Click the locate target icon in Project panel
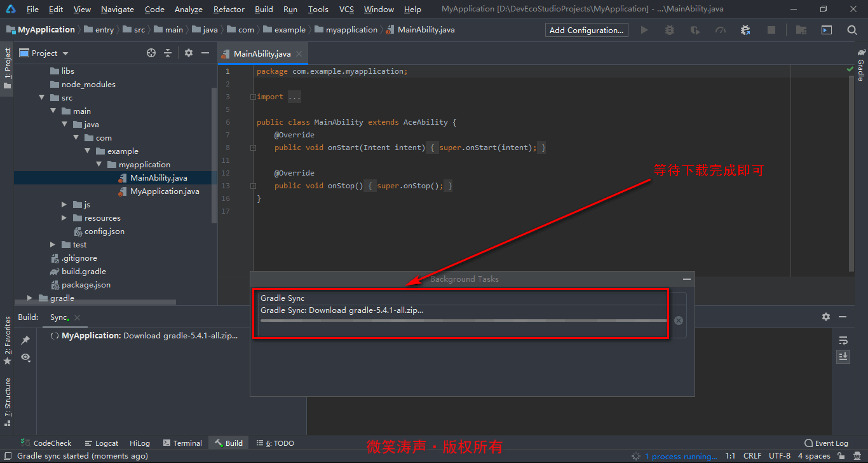 pos(151,53)
